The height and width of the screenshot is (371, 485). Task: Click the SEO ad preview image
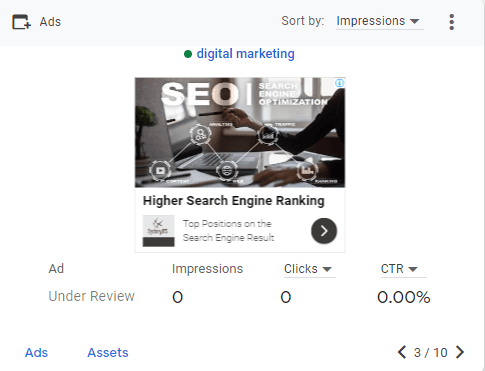(x=240, y=132)
